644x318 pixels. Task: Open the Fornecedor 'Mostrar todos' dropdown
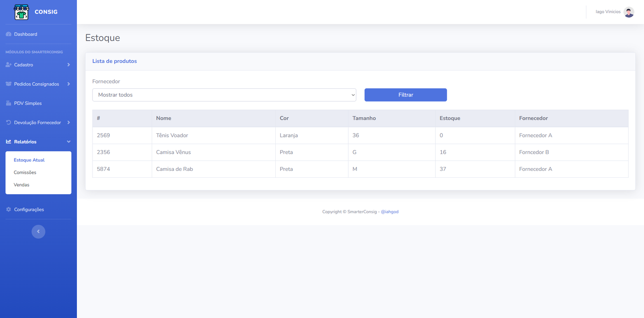224,95
